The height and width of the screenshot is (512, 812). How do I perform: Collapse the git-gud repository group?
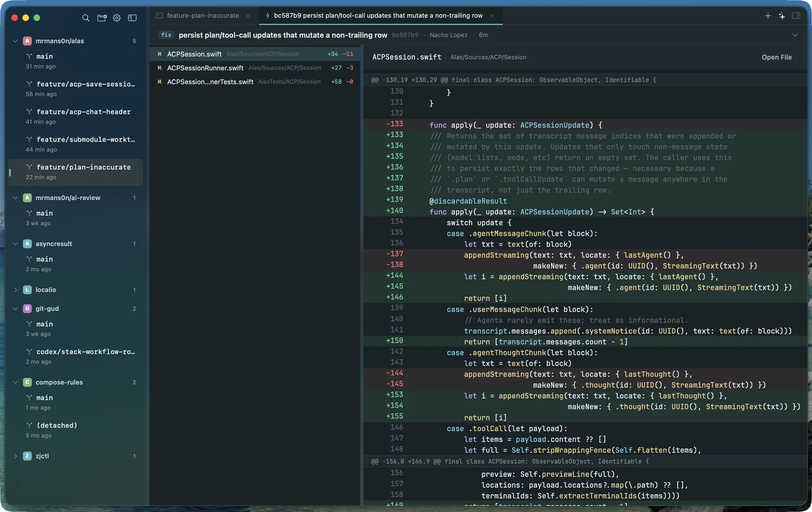15,309
